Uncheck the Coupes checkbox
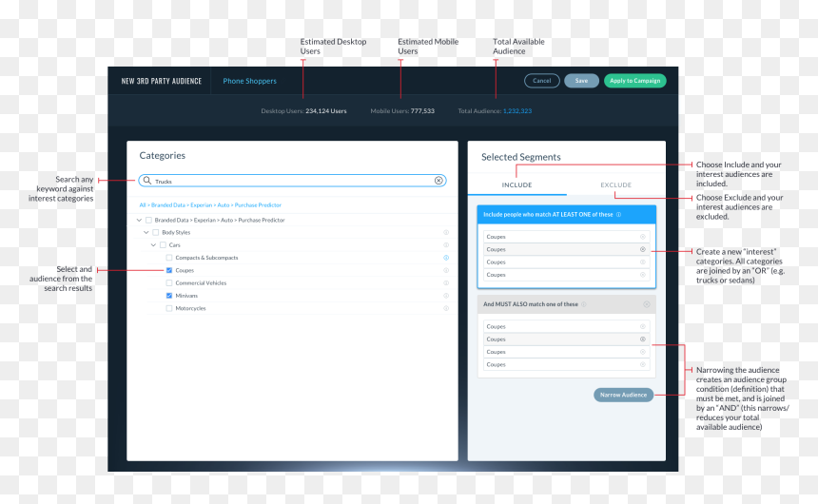The image size is (818, 504). [x=169, y=270]
